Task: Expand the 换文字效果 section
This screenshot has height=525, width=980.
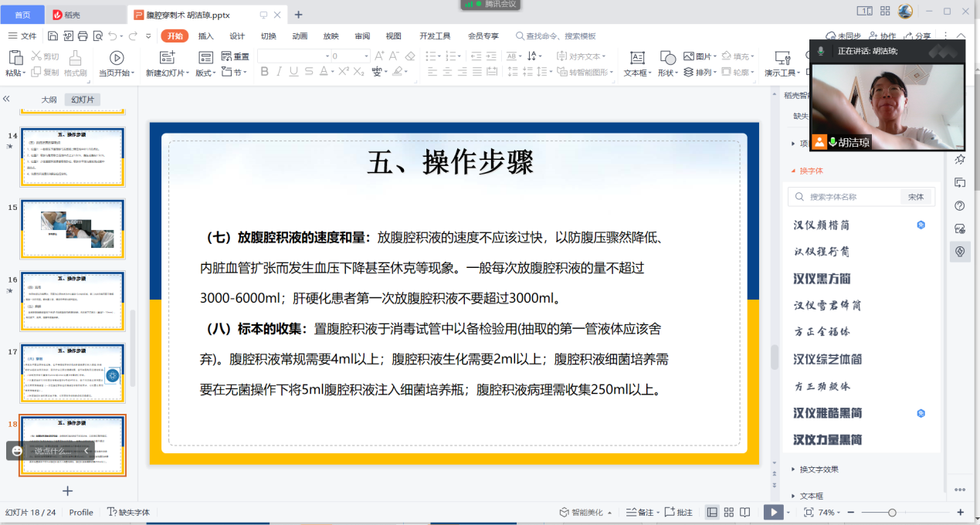Action: 819,469
